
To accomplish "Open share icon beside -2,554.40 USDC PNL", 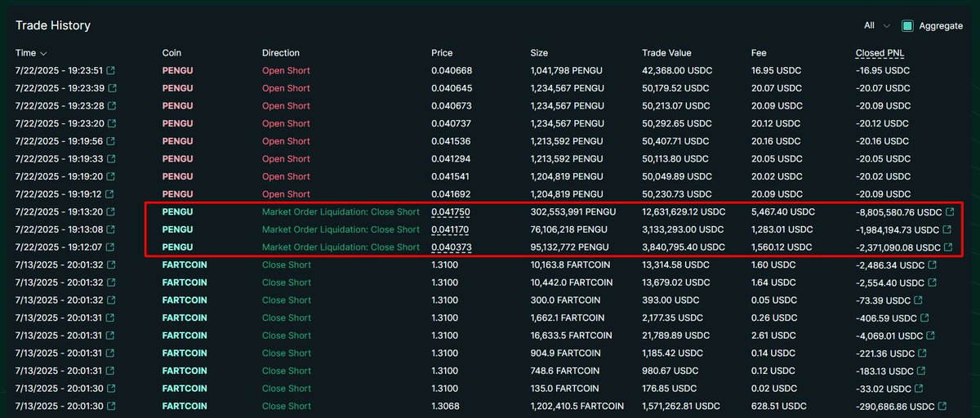I will pos(932,282).
